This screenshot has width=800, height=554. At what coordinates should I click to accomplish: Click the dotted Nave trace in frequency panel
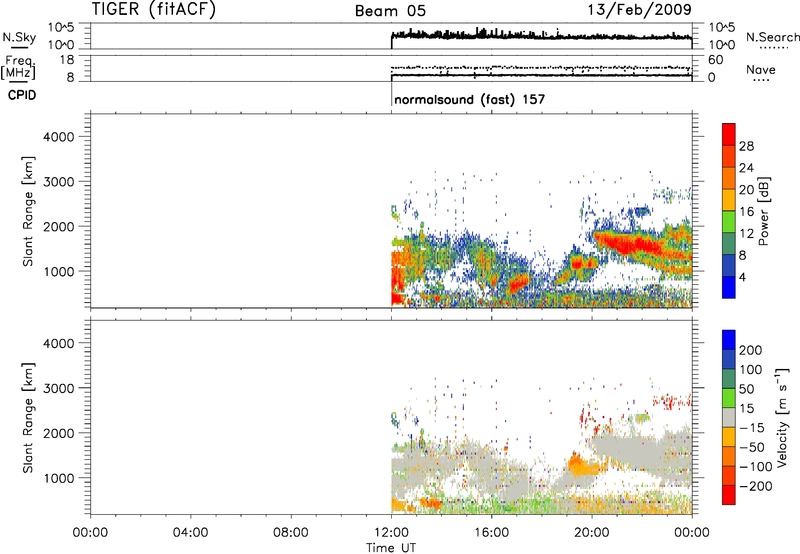(541, 67)
